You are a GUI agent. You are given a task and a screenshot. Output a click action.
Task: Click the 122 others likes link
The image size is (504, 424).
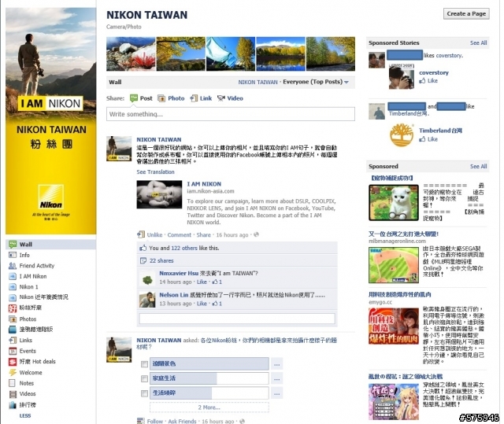pos(184,248)
